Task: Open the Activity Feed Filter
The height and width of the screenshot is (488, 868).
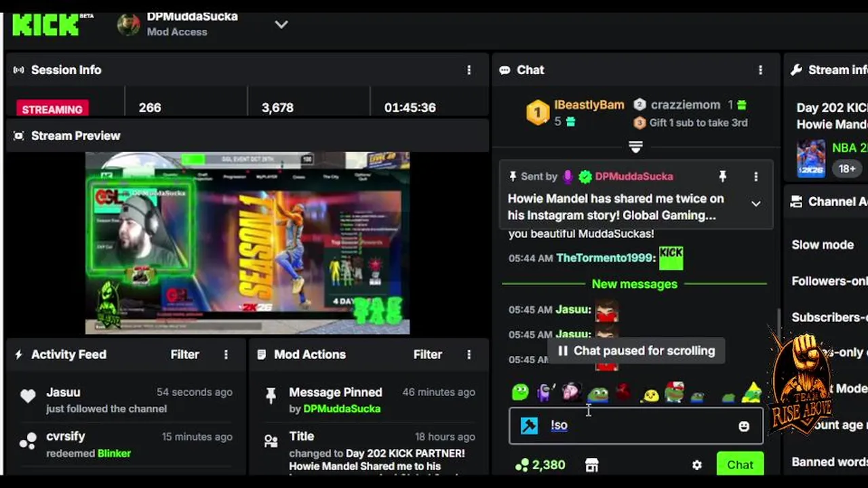Action: point(184,354)
